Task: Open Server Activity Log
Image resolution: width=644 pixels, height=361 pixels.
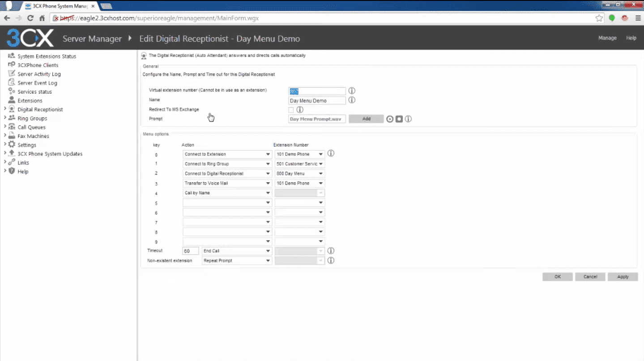Action: [39, 74]
